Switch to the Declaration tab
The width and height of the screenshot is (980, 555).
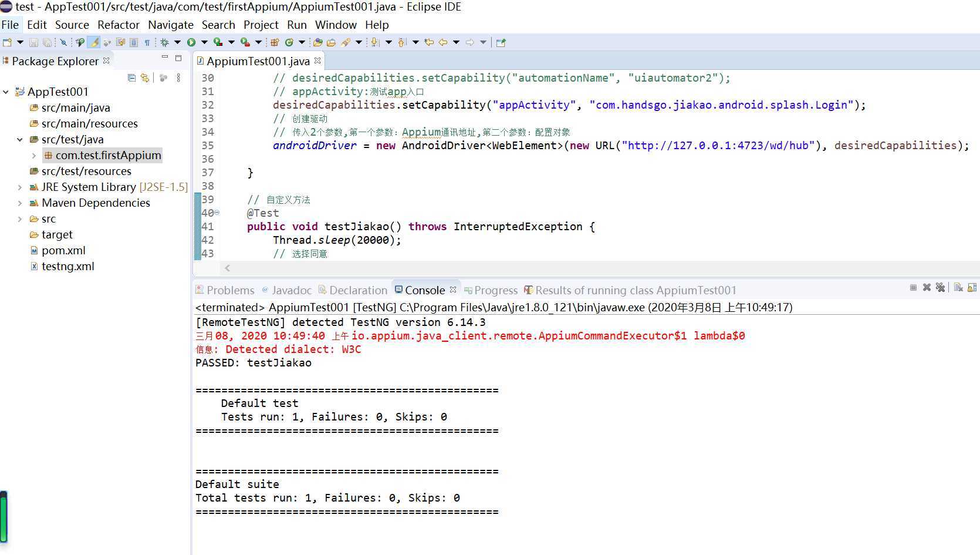click(353, 290)
